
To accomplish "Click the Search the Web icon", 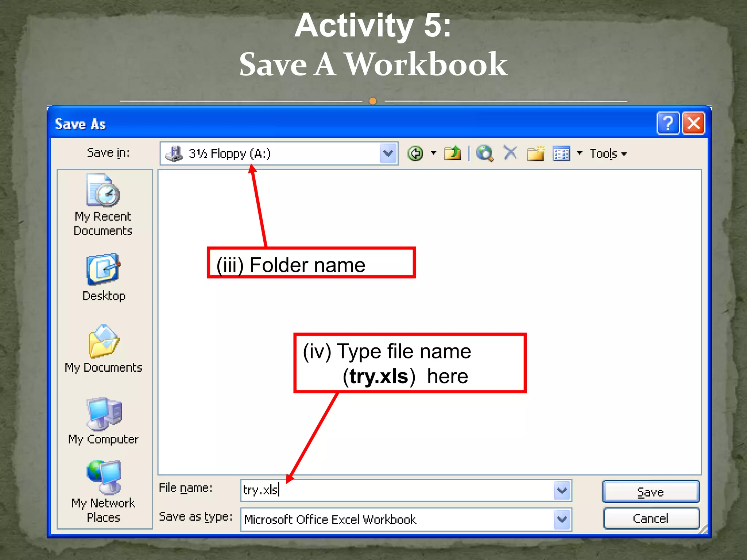I will pos(485,153).
